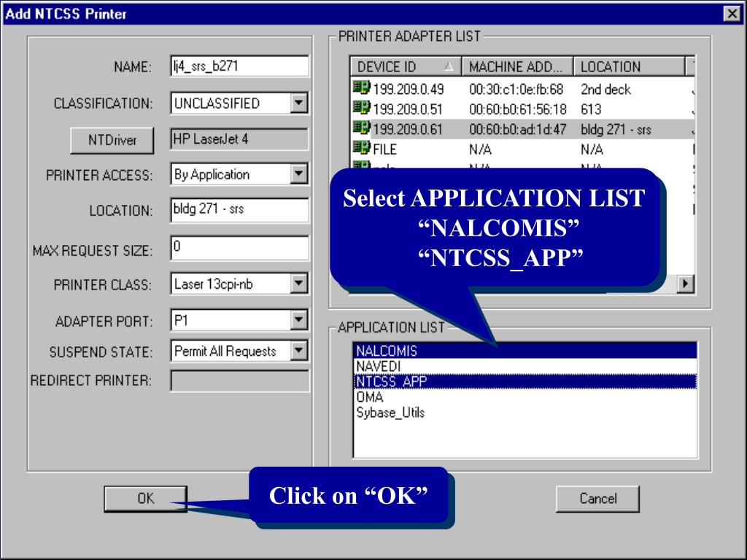This screenshot has width=747, height=560.
Task: Select NALCOMIS in the application list
Action: pos(525,351)
